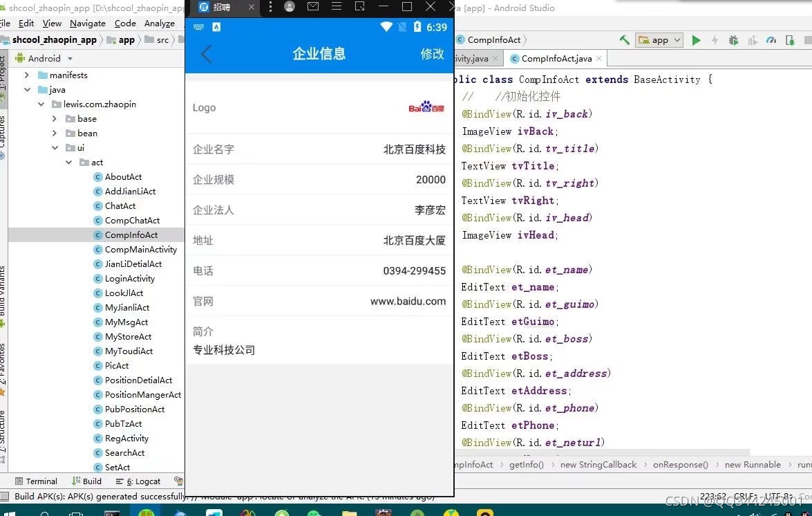The height and width of the screenshot is (516, 812).
Task: Expand the base package
Action: 55,119
